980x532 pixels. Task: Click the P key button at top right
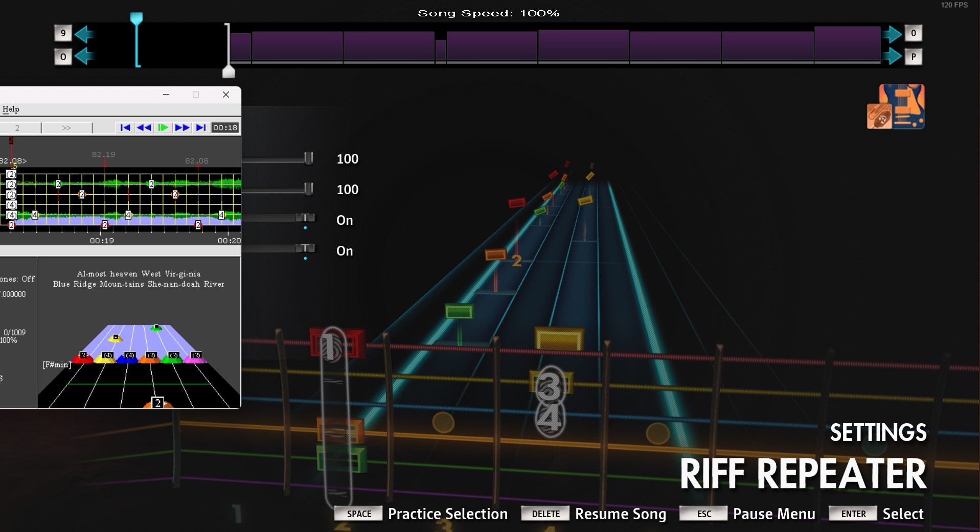click(x=914, y=57)
